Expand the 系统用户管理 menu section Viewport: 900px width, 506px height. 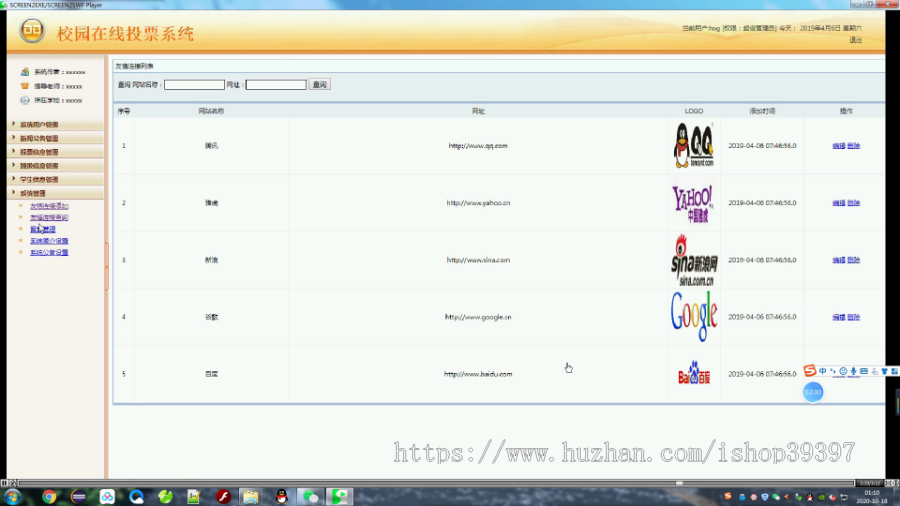tap(56, 124)
